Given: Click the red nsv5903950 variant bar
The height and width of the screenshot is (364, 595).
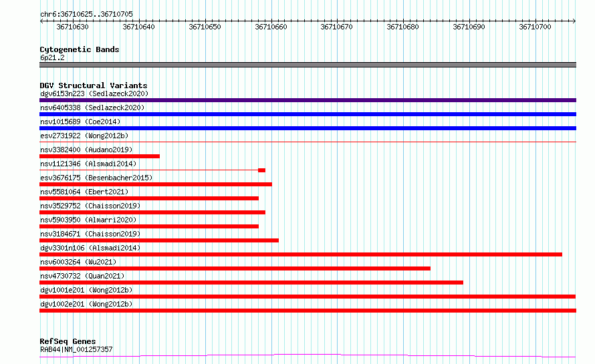Looking at the screenshot, I should coord(149,226).
